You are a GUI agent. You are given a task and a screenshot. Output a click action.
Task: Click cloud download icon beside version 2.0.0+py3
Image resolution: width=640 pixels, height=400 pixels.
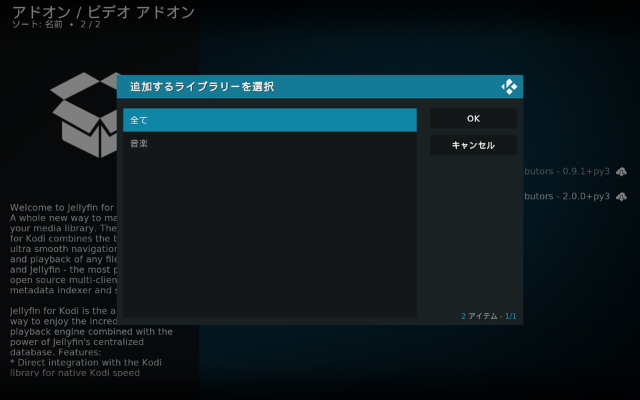(621, 196)
